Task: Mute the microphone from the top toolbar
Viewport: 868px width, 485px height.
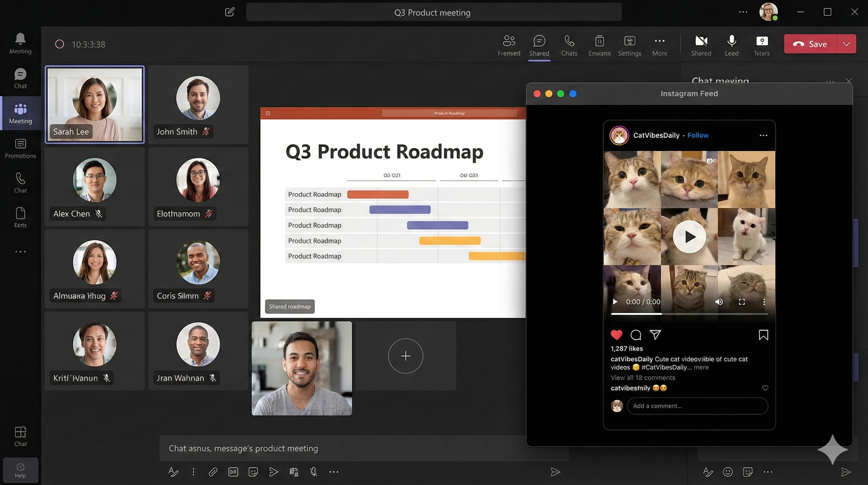Action: coord(731,44)
